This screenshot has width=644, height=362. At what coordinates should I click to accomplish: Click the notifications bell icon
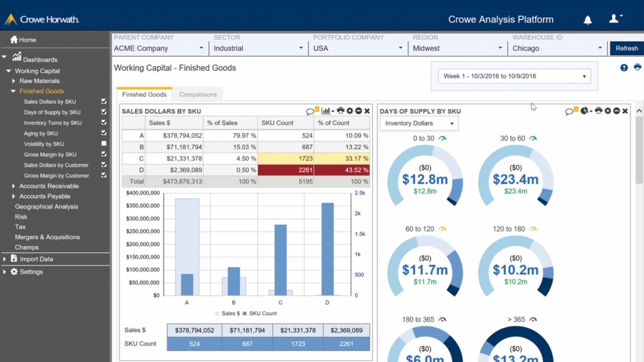[x=588, y=20]
